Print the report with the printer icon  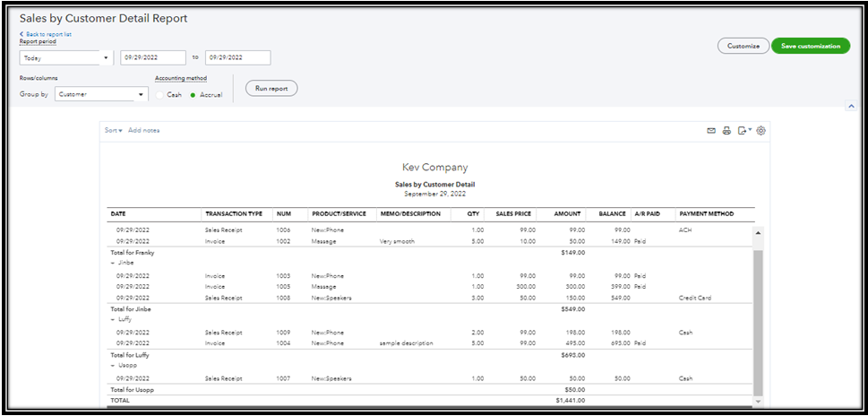tap(726, 131)
